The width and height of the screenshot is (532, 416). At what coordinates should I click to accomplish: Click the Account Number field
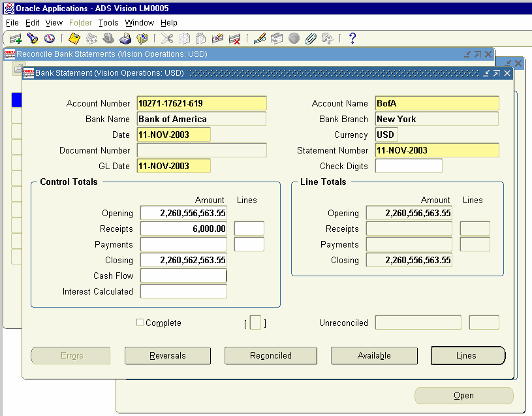pos(202,103)
